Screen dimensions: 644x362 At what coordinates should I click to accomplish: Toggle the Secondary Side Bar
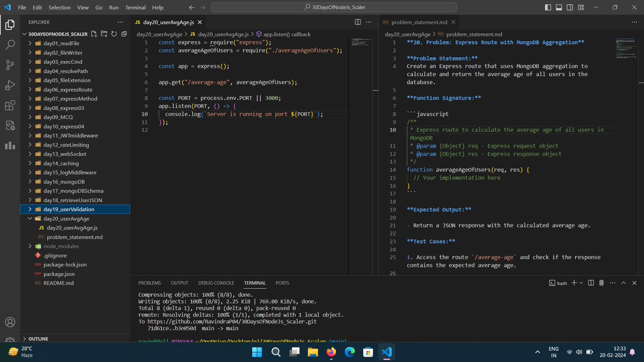(x=569, y=8)
